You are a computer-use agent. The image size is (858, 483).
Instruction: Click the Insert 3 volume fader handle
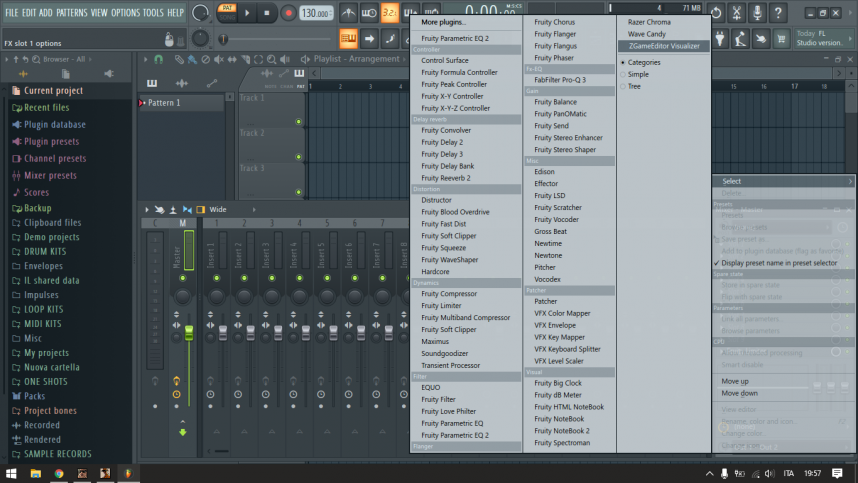(x=278, y=332)
